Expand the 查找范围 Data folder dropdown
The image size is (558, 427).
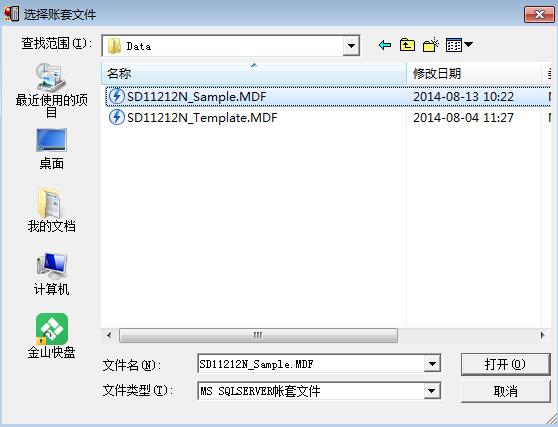(351, 46)
